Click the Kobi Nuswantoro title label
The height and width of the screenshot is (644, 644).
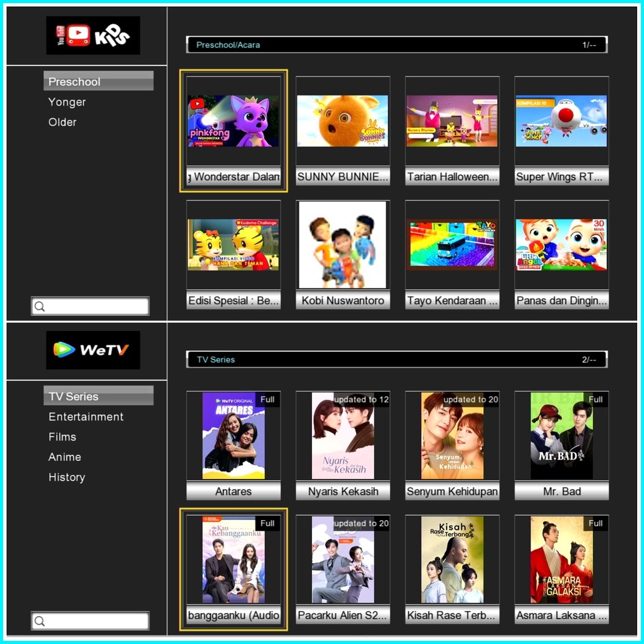click(x=343, y=301)
